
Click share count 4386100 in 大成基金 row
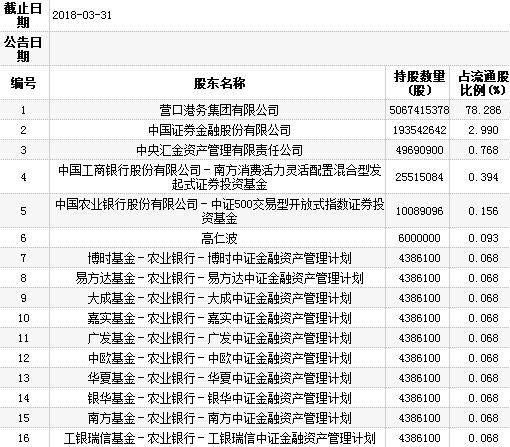[x=419, y=298]
